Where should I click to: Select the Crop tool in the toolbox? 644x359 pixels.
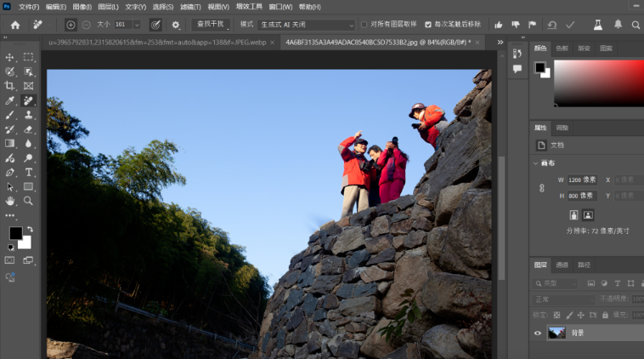tap(10, 86)
